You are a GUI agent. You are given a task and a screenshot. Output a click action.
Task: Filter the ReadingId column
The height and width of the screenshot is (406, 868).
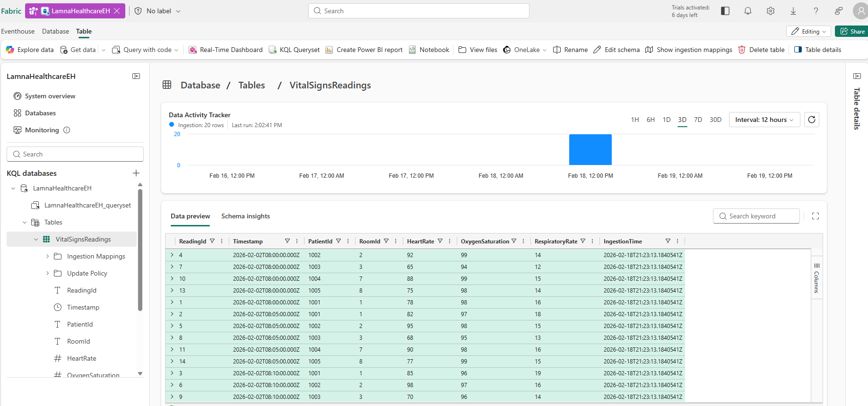212,241
